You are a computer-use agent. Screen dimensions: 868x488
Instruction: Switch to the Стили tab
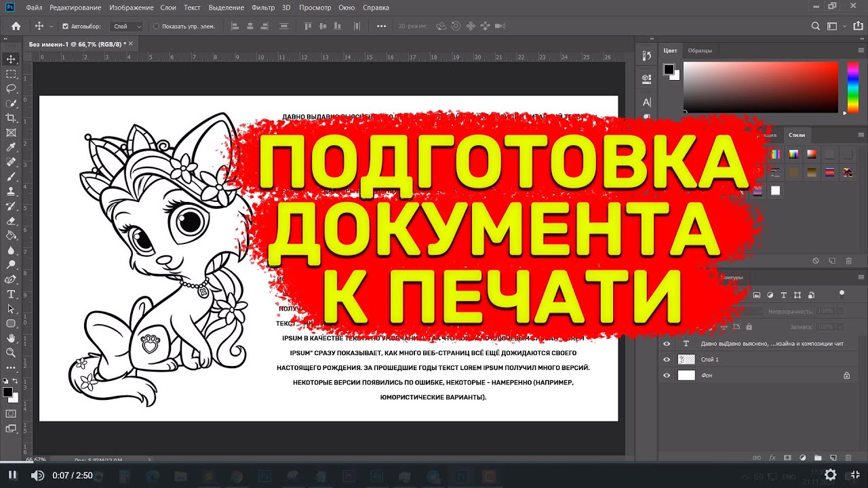click(797, 136)
